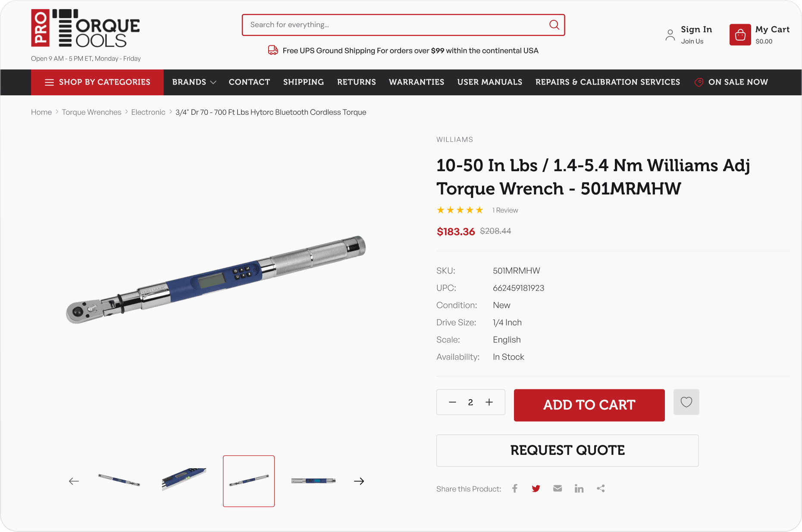Share product on Twitter
This screenshot has height=532, width=802.
tap(536, 488)
